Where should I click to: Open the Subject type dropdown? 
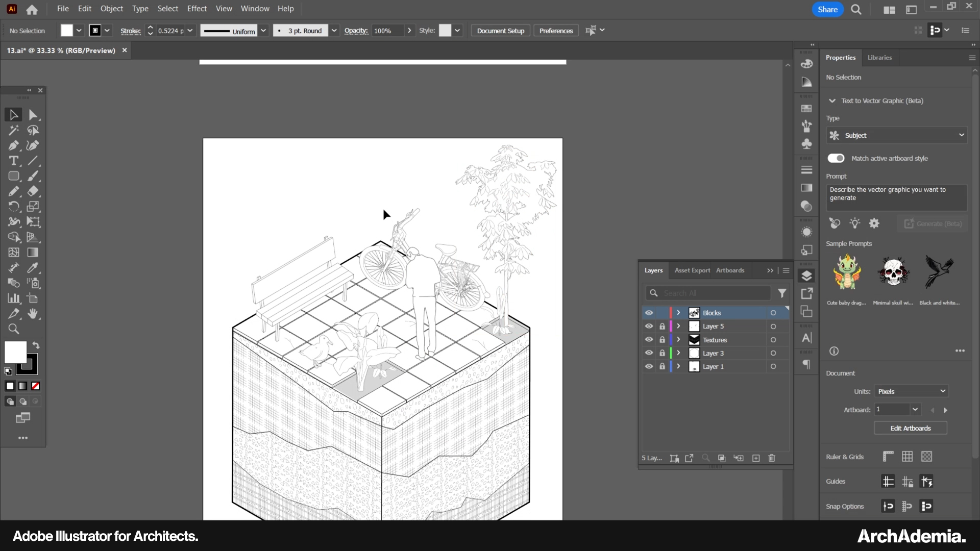[x=896, y=135]
